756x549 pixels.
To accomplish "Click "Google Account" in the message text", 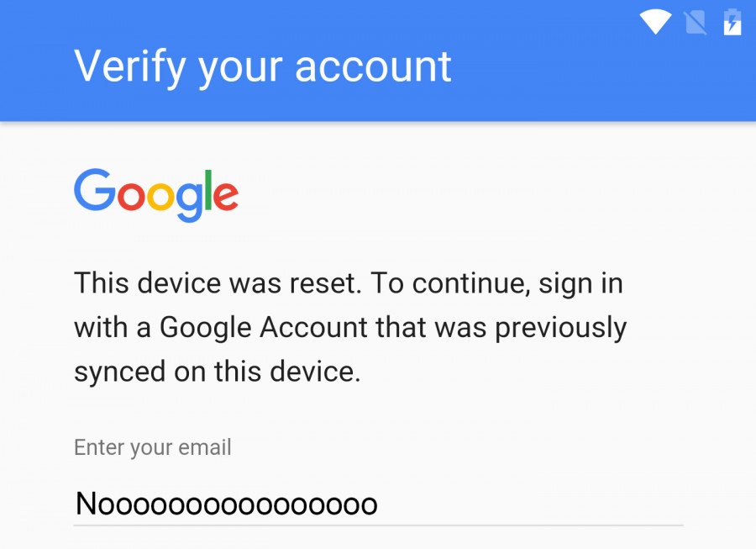I will [x=264, y=327].
